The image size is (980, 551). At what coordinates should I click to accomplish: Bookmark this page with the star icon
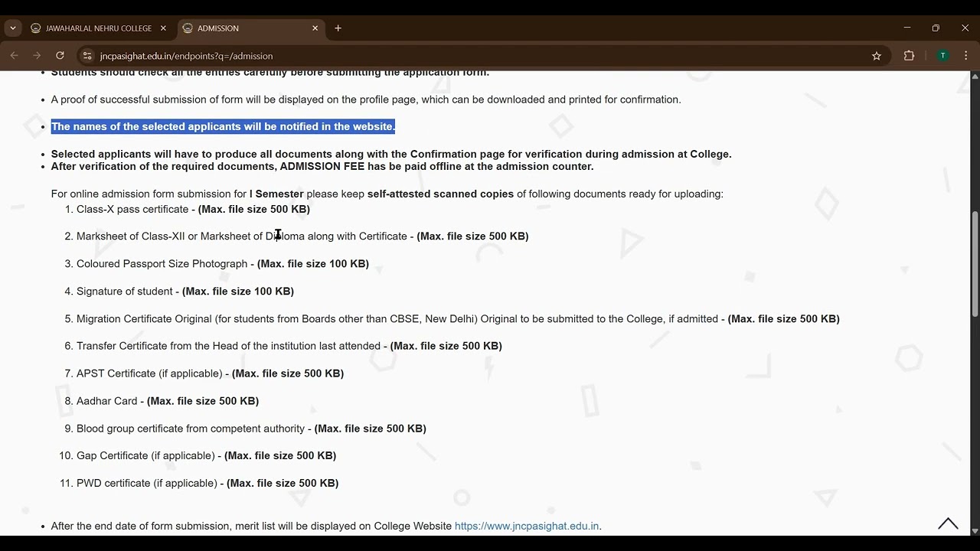pos(877,56)
